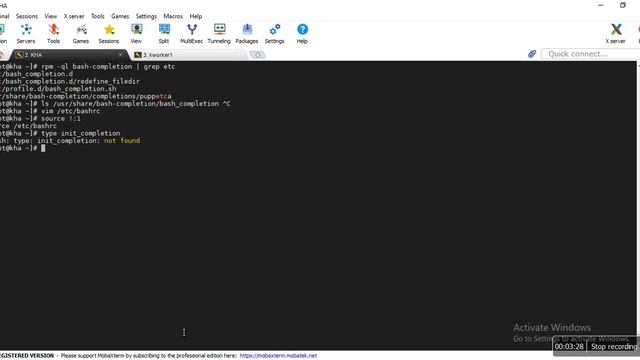The width and height of the screenshot is (640, 360).
Task: Open the Games menu
Action: [x=120, y=16]
